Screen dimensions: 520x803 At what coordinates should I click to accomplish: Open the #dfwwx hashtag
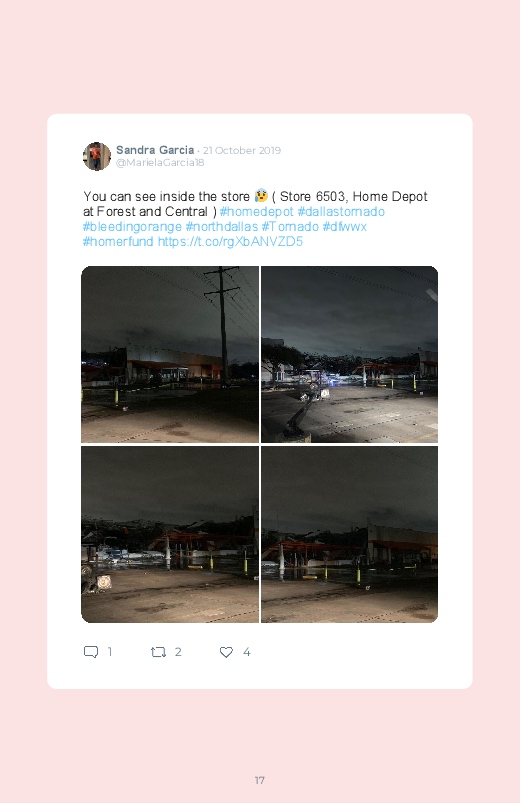click(x=345, y=226)
